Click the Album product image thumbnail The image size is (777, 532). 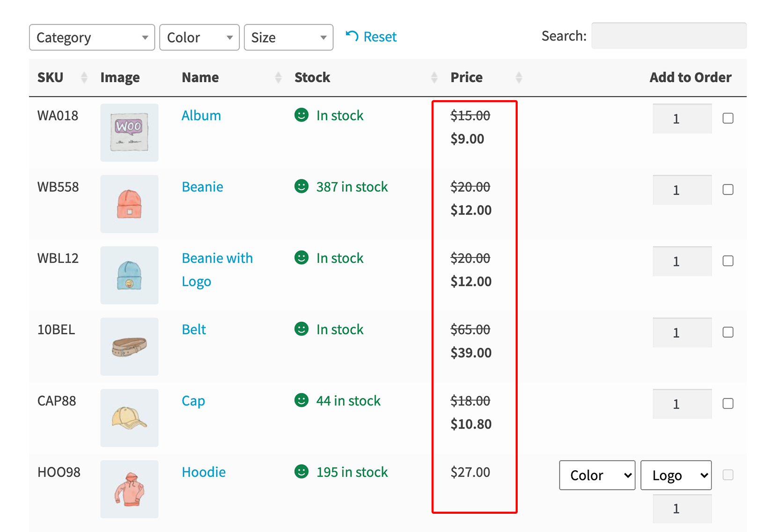pos(129,132)
